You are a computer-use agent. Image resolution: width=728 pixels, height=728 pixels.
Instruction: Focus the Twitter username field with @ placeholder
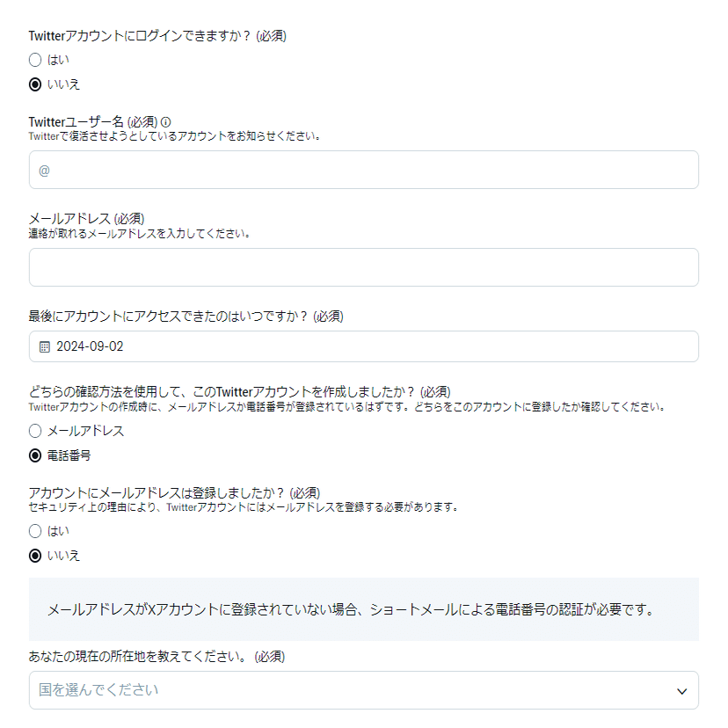[363, 170]
